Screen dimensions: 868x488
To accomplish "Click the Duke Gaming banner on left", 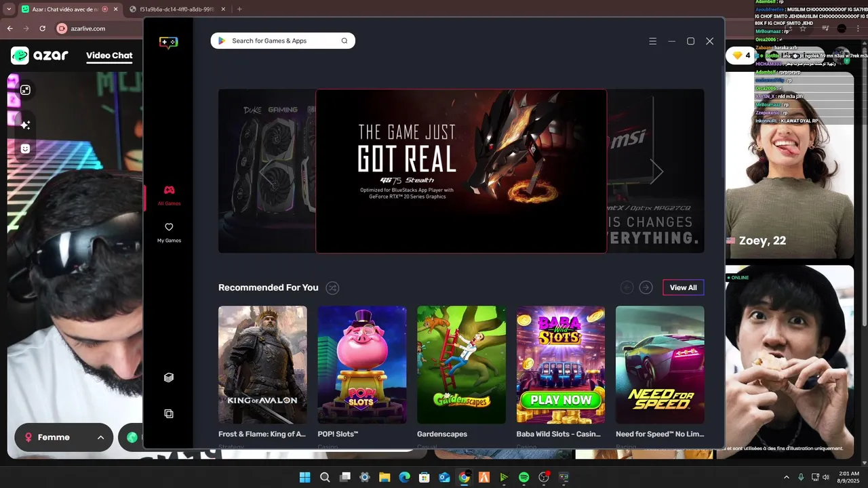I will point(267,171).
